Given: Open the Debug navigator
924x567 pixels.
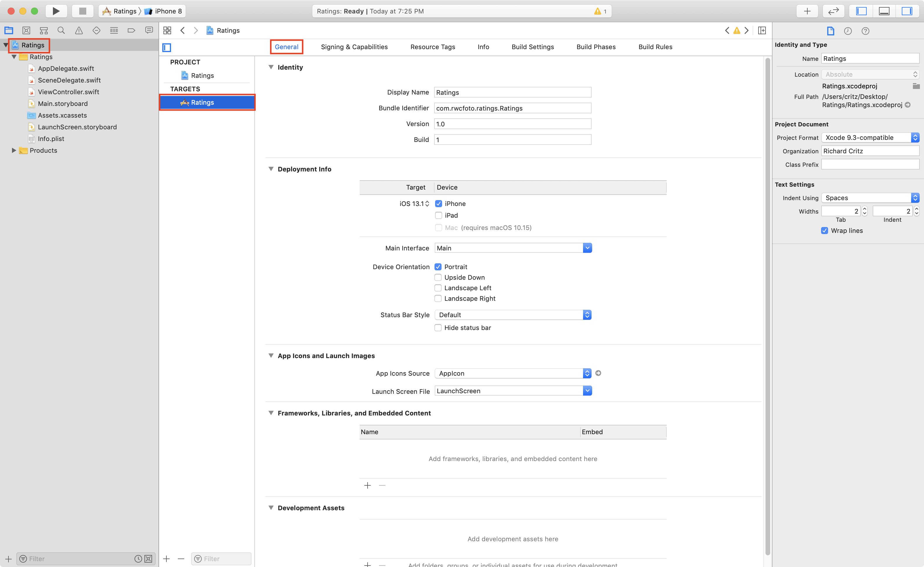Looking at the screenshot, I should tap(114, 30).
